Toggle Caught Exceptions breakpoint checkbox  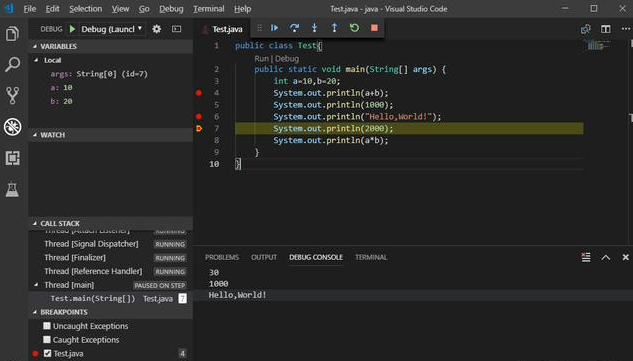coord(47,340)
